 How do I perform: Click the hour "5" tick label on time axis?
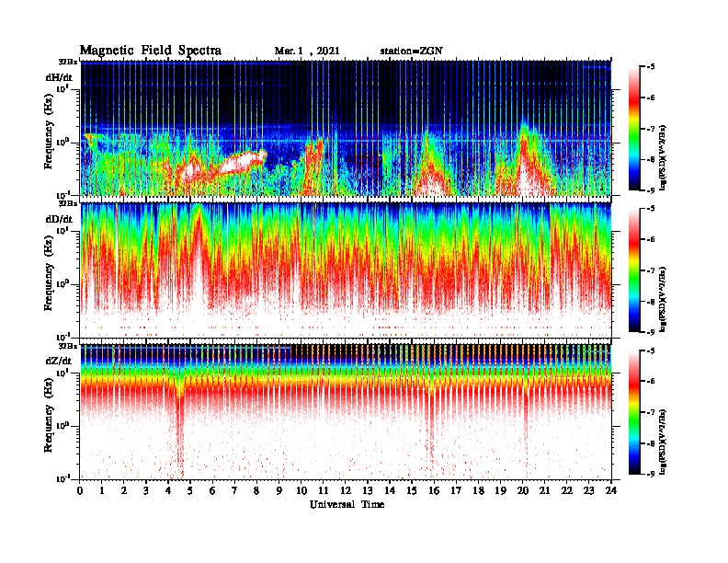[x=190, y=490]
